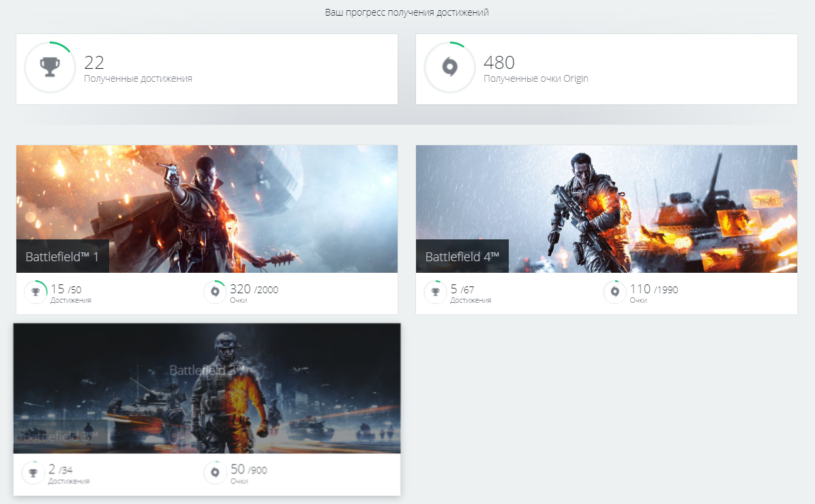Viewport: 815px width, 504px height.
Task: Click the Battlefield 1 Origin points icon
Action: tap(215, 292)
